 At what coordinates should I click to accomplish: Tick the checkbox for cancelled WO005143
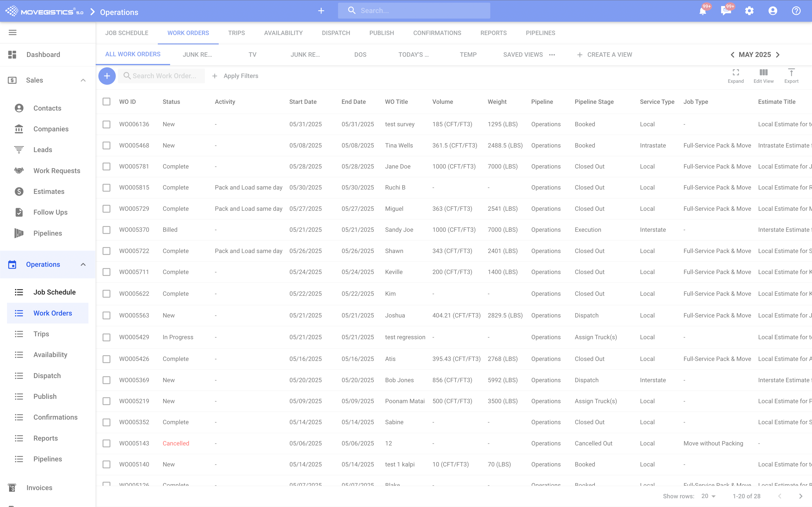click(106, 443)
